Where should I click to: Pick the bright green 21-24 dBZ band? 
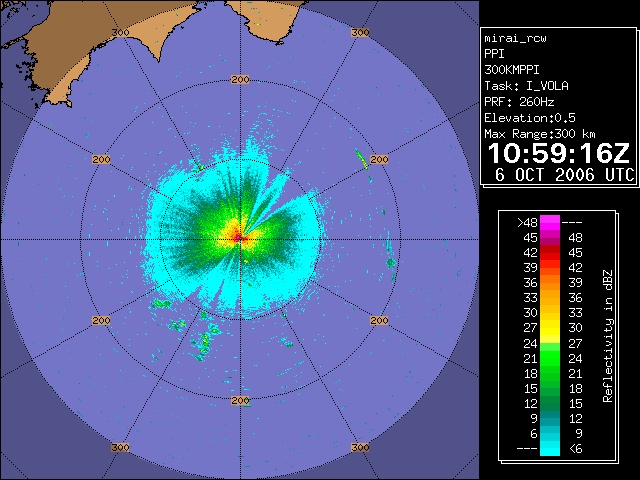(x=550, y=358)
